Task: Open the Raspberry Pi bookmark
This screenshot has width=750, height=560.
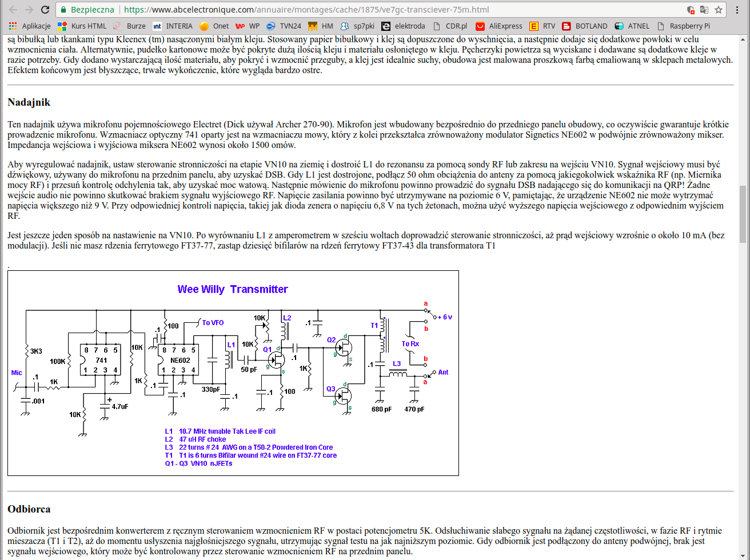Action: click(x=684, y=26)
